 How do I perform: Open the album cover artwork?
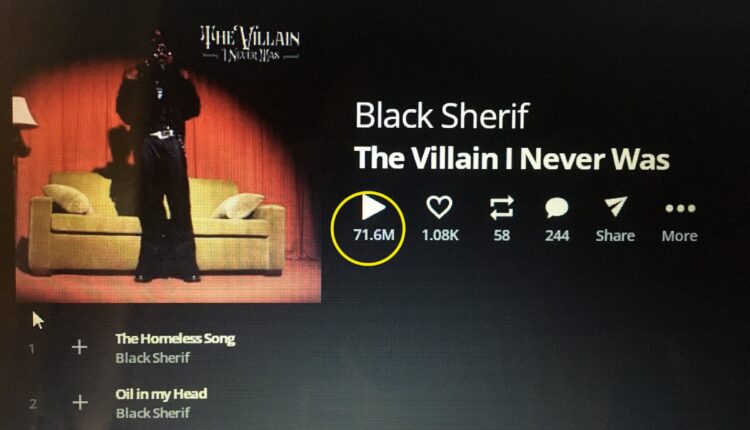(x=167, y=165)
